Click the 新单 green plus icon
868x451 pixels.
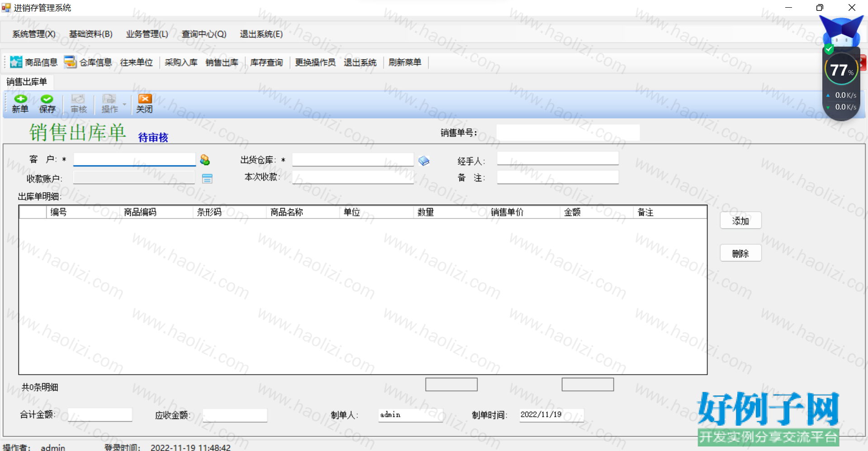pos(20,99)
